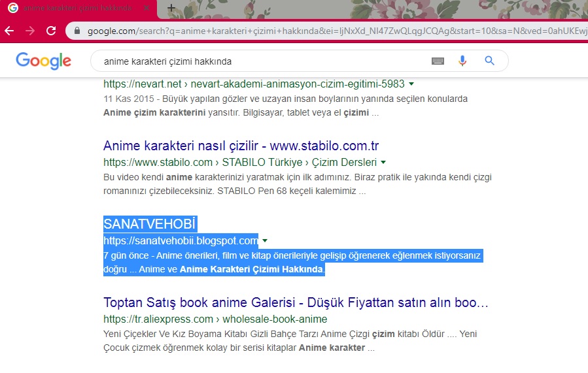This screenshot has width=588, height=373.
Task: Reload the page with the refresh icon
Action: [51, 31]
